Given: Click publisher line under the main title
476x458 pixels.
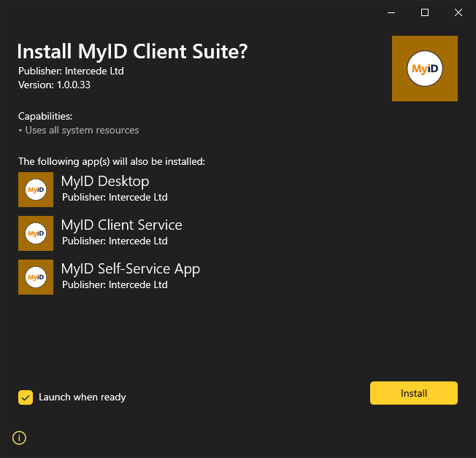Looking at the screenshot, I should (71, 71).
